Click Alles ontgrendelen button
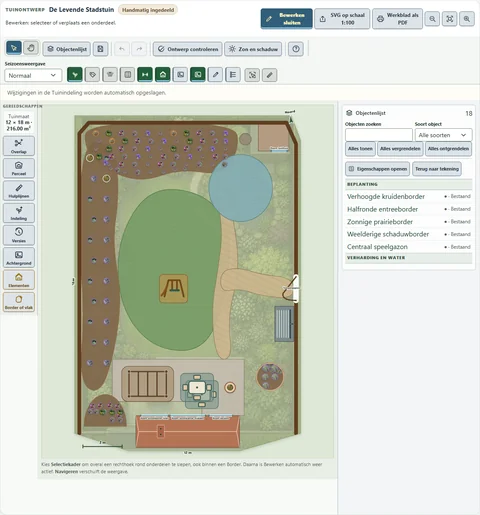 point(448,149)
